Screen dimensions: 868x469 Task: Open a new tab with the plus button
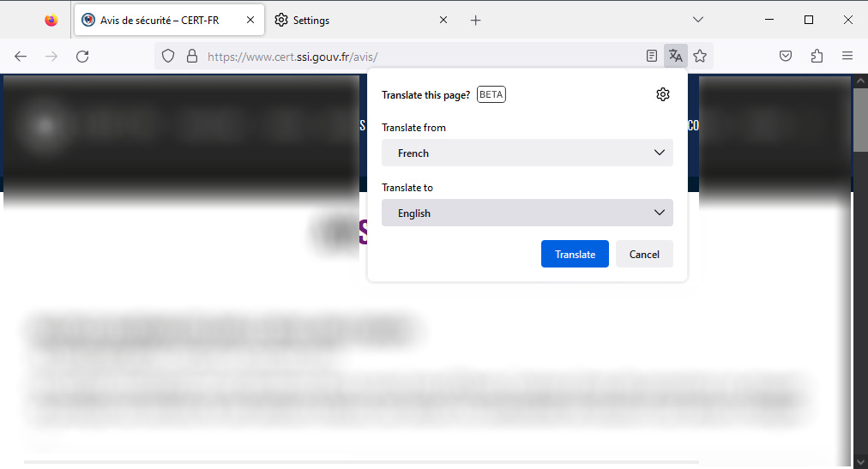click(475, 21)
